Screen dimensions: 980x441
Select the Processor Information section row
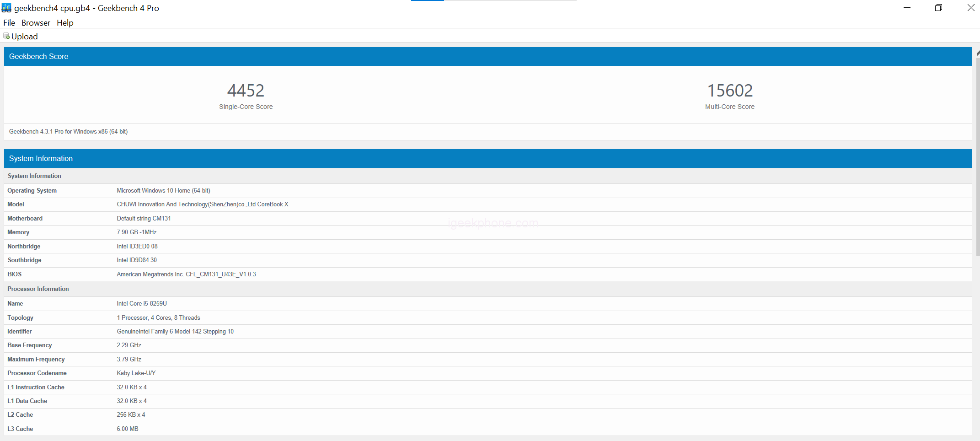pyautogui.click(x=487, y=289)
